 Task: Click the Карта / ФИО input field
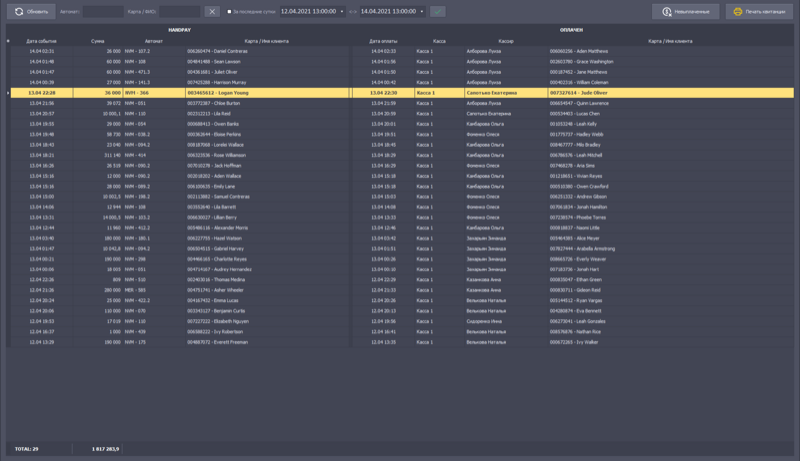coord(180,11)
